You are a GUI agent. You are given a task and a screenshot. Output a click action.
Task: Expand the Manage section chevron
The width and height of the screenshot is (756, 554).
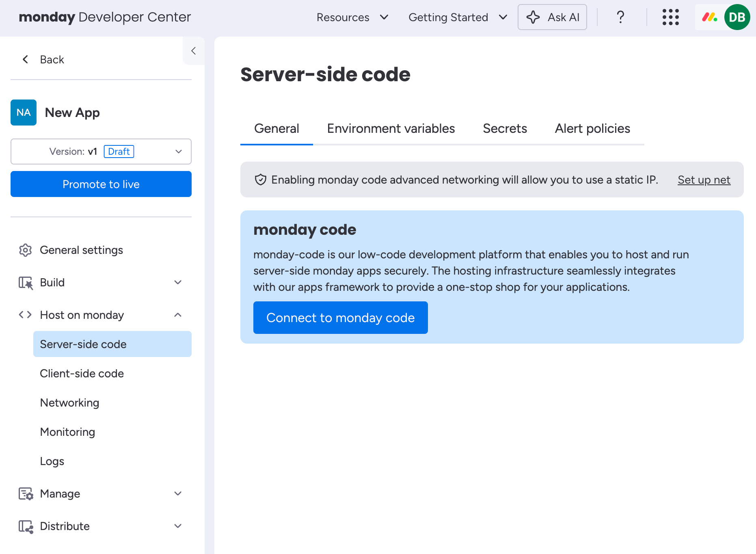(x=178, y=493)
